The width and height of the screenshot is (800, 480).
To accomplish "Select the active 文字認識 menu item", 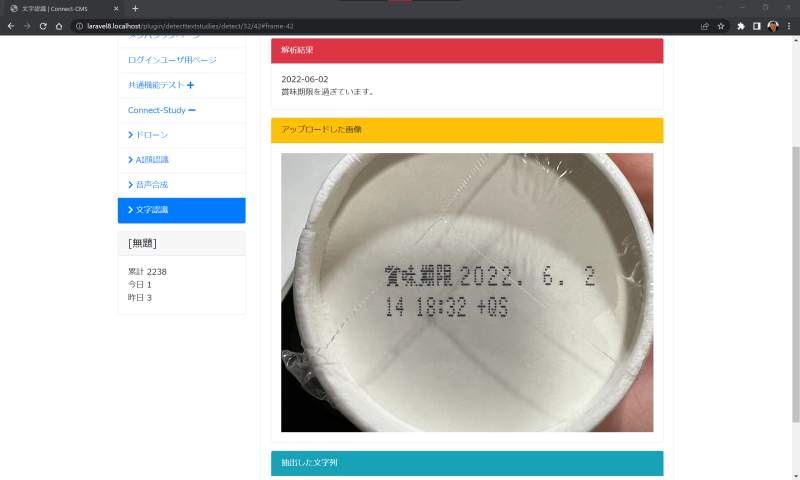I will tap(181, 210).
